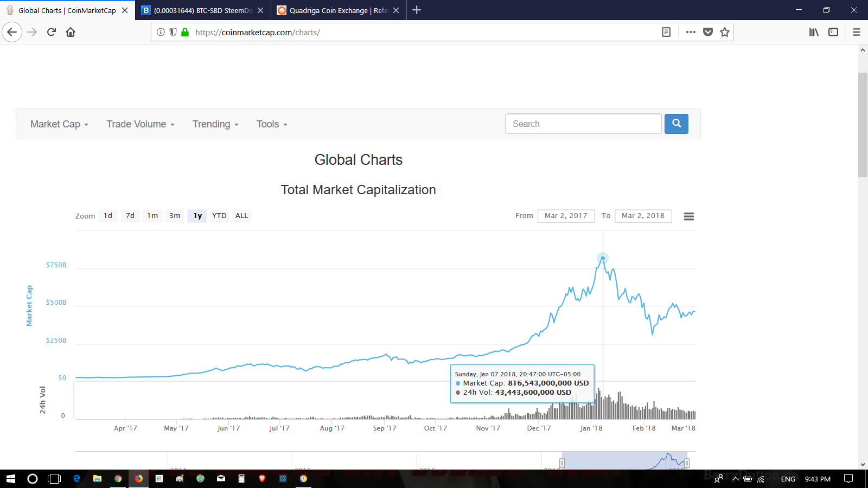
Task: Switch to the BTC-SBD SteemDollars tab
Action: pyautogui.click(x=199, y=10)
